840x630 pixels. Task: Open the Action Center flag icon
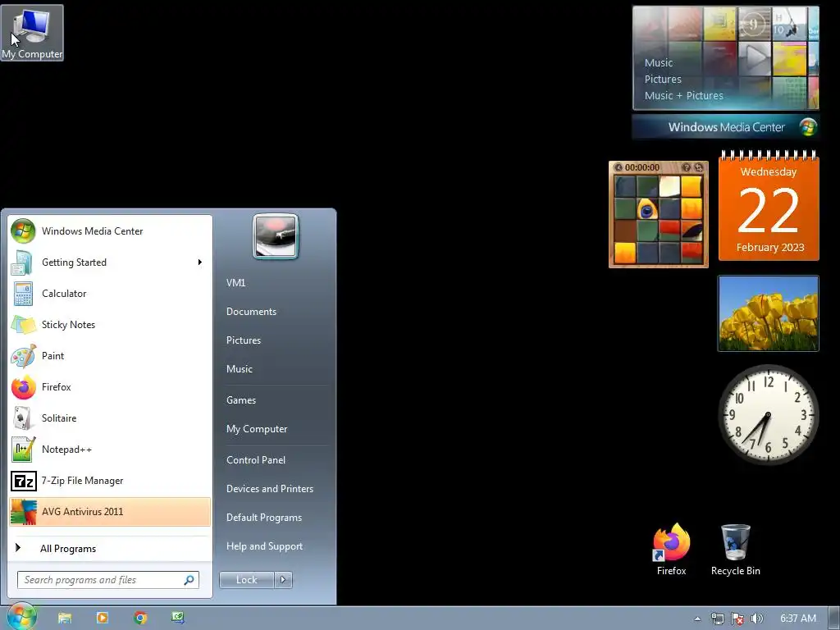pos(737,619)
